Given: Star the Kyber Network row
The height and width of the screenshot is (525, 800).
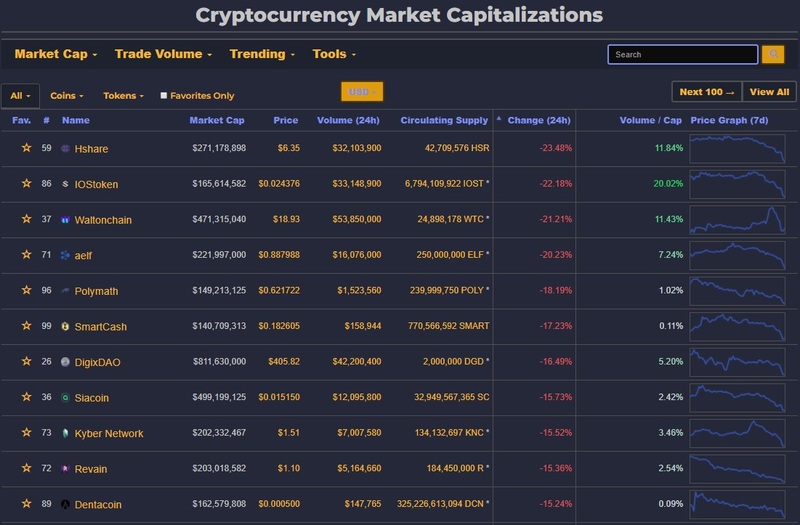Looking at the screenshot, I should click(26, 432).
